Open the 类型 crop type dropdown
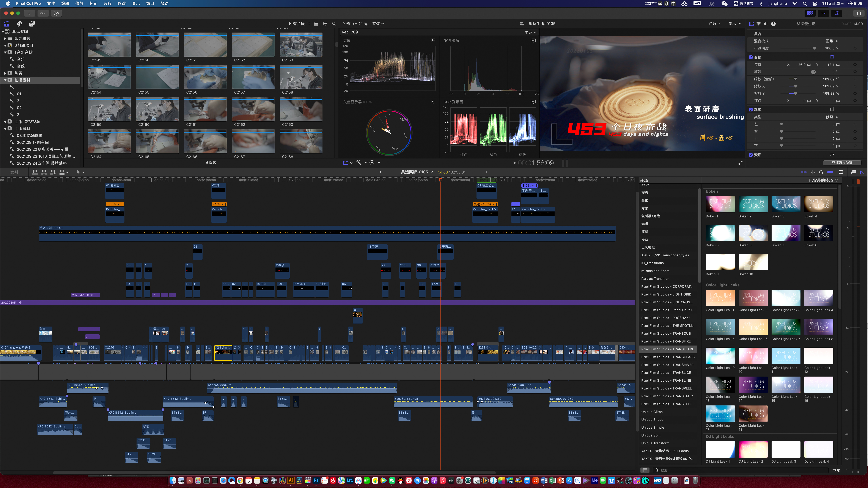Viewport: 868px width, 488px height. [x=832, y=117]
